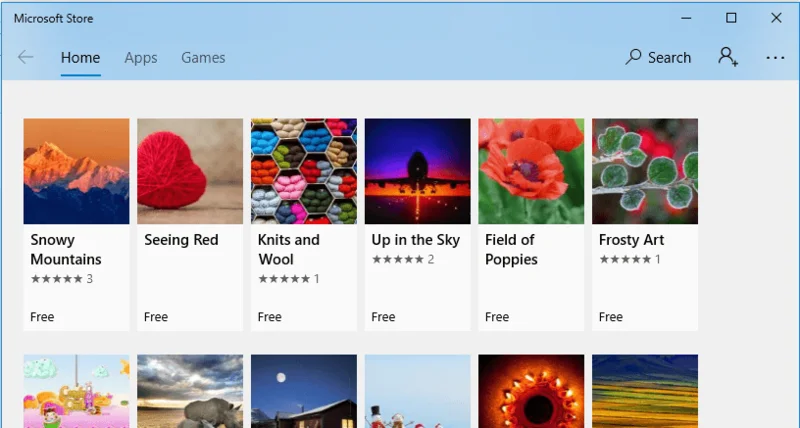Select the Knits and Wool title
Viewport: 800px width, 428px height.
[x=289, y=249]
